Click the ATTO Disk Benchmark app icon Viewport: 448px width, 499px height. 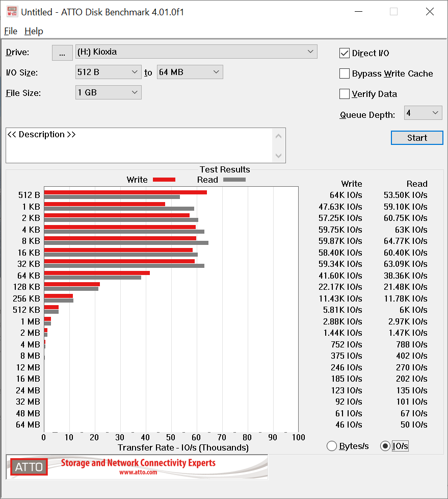point(12,11)
